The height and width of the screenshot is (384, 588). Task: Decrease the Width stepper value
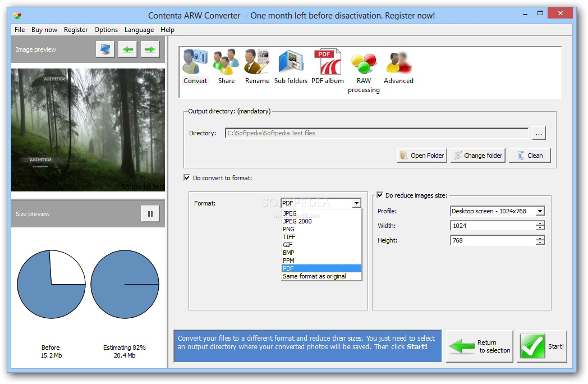pos(540,228)
